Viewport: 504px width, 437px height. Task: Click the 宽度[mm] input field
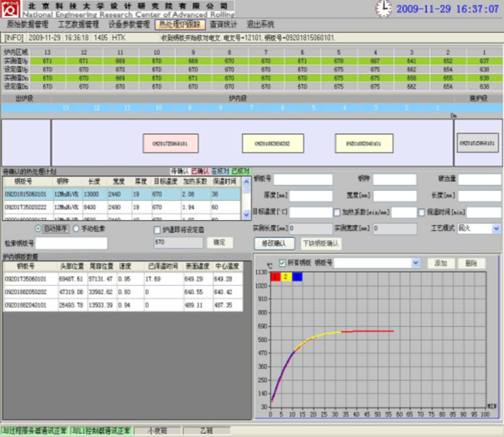pos(395,196)
